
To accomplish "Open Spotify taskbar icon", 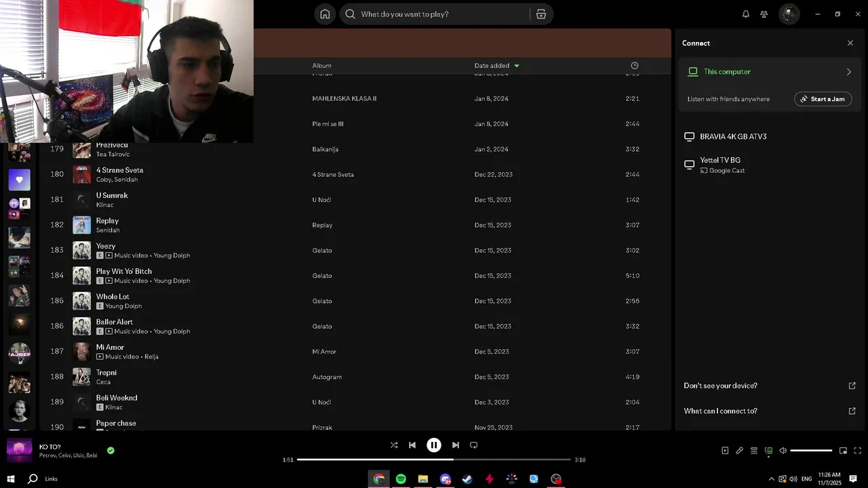I will [401, 479].
